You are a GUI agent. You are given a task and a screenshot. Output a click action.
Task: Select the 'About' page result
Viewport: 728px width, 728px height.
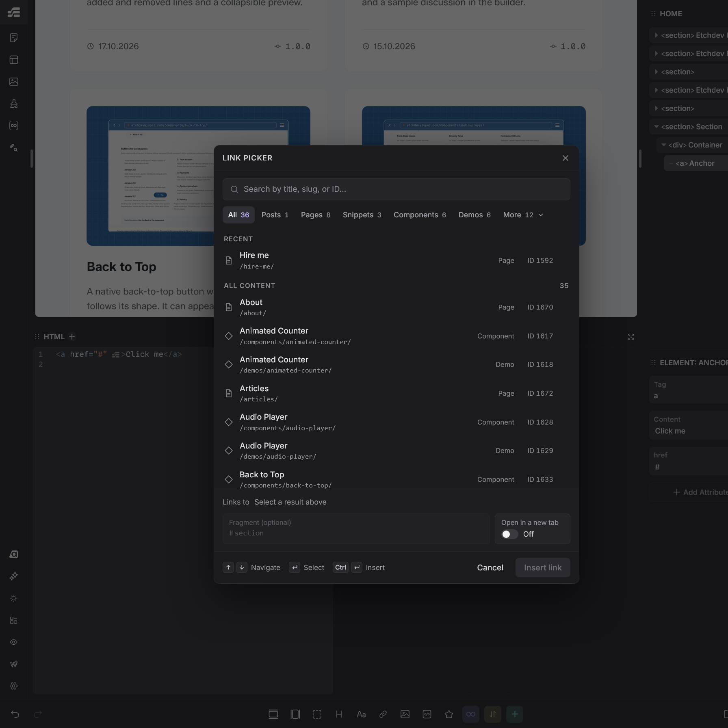tap(396, 308)
